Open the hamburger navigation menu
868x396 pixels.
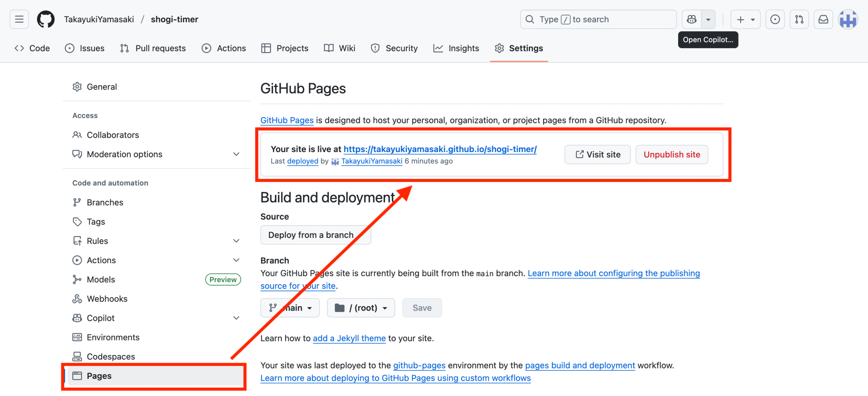(x=19, y=19)
